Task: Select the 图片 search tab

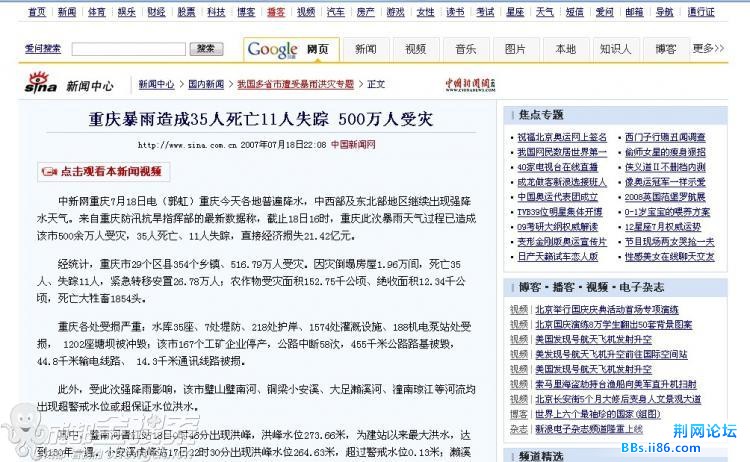Action: click(515, 49)
